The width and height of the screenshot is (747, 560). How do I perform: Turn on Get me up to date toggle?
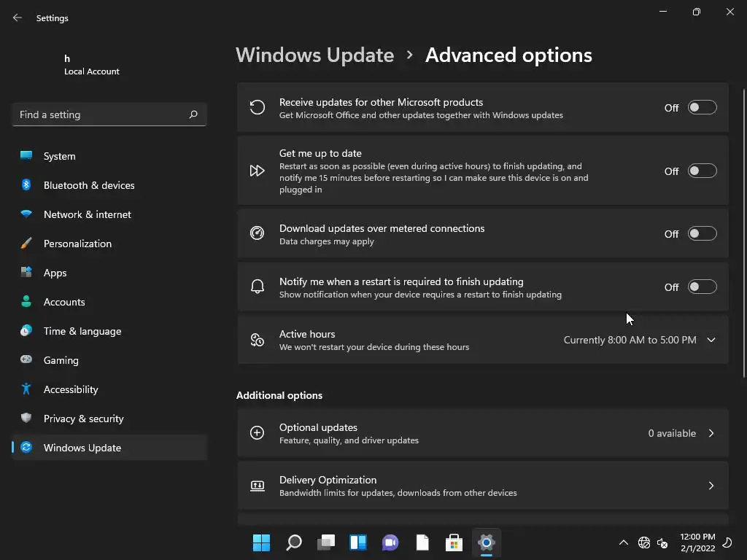tap(703, 171)
